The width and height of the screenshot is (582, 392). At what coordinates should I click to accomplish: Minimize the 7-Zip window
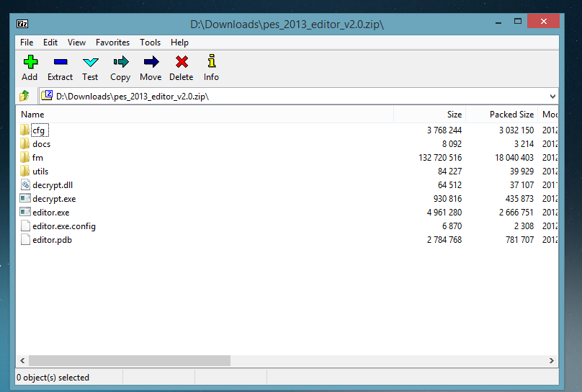[498, 22]
